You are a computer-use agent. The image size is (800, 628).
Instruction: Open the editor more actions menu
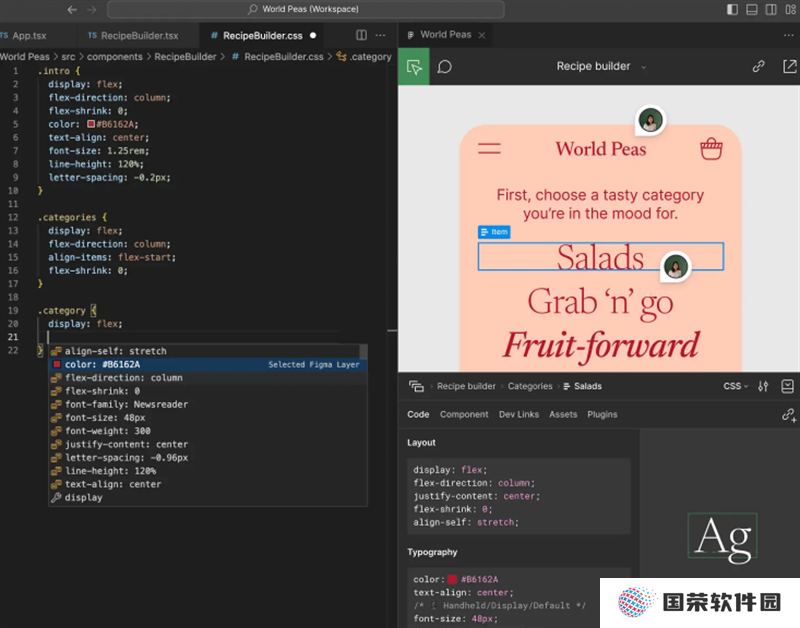click(x=381, y=35)
